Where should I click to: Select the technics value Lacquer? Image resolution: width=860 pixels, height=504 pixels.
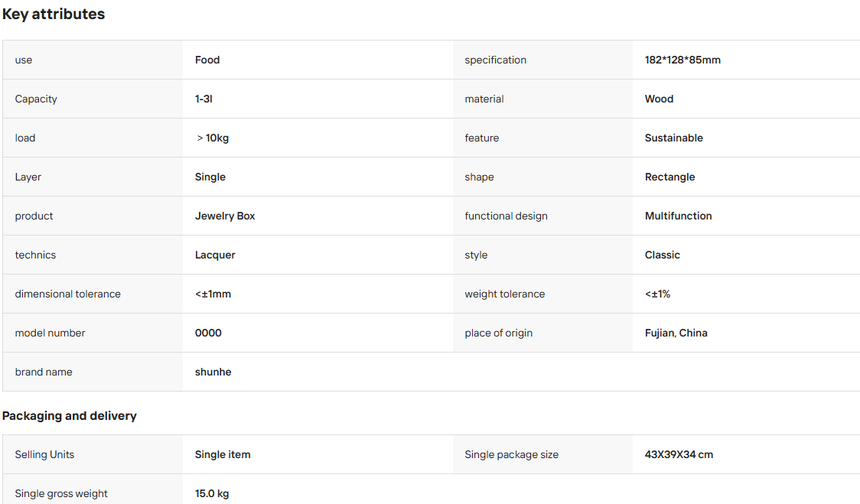point(215,255)
